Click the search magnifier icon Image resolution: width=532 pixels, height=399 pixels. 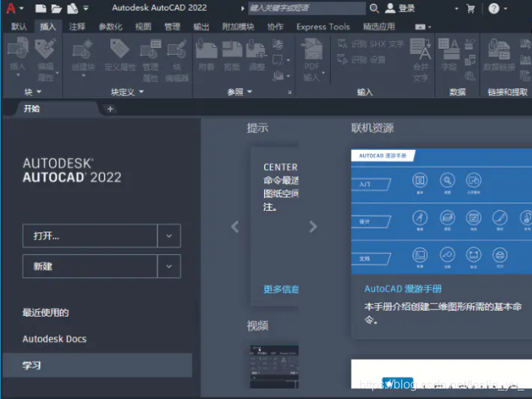pos(374,8)
